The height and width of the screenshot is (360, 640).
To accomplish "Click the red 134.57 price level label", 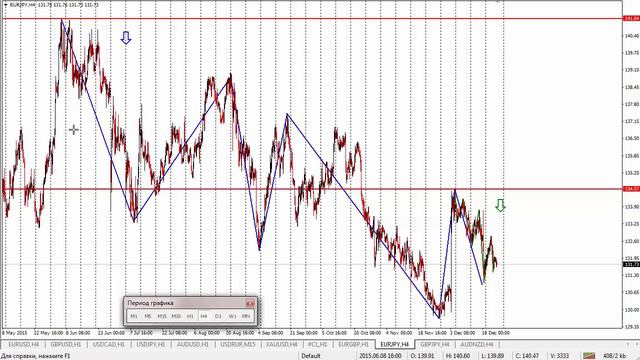I will point(631,189).
